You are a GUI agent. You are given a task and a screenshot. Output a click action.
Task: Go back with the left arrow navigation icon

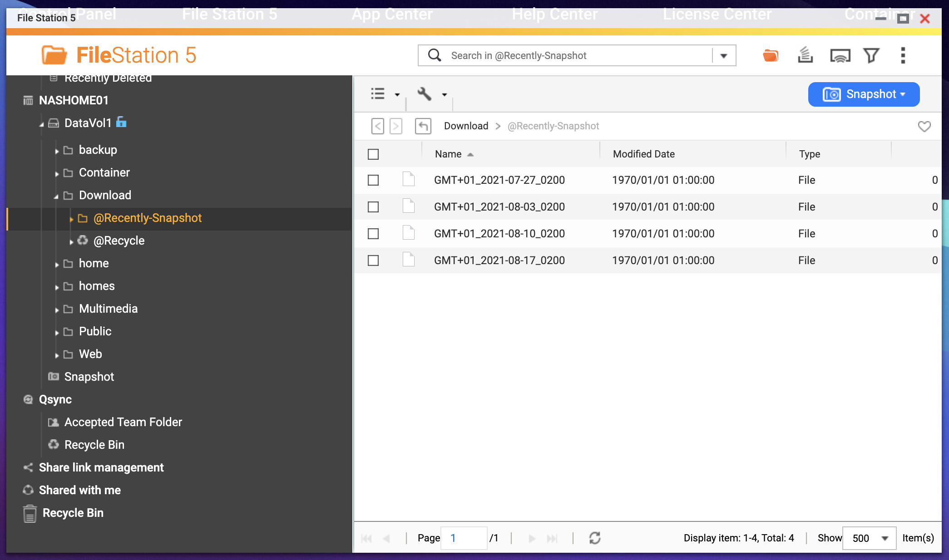pyautogui.click(x=378, y=126)
